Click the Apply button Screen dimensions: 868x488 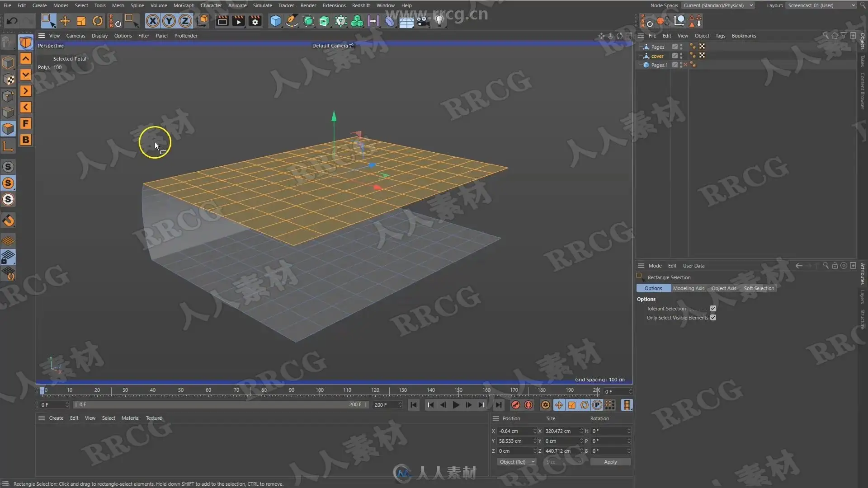click(610, 462)
